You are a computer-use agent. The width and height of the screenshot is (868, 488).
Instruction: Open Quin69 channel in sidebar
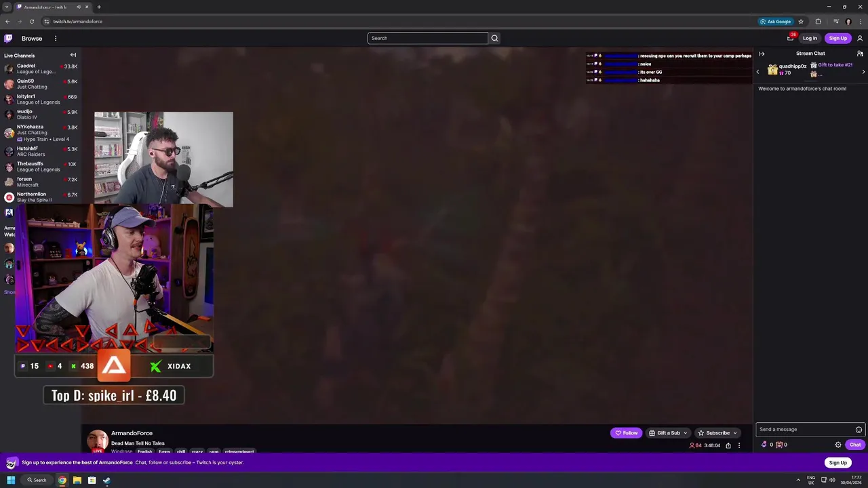[41, 84]
